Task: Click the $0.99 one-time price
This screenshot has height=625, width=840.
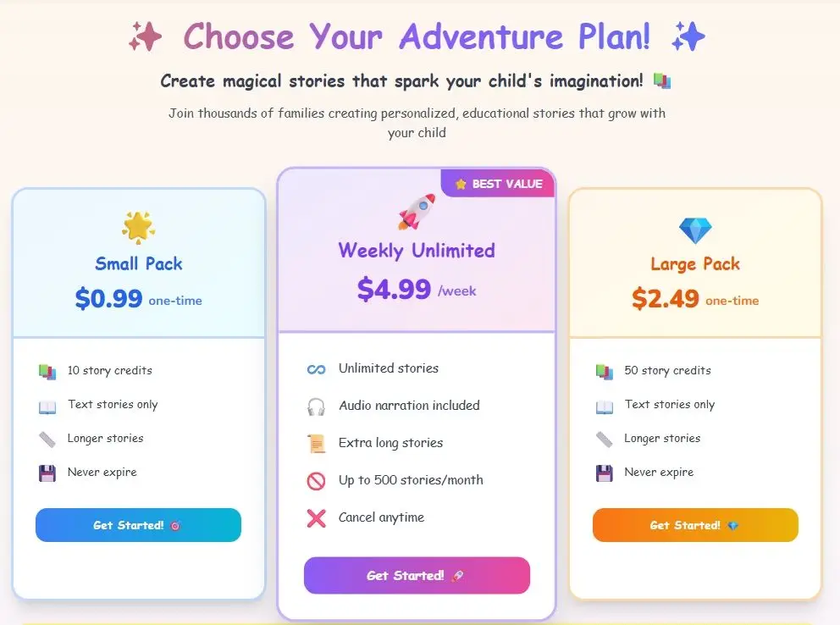Action: (x=108, y=298)
